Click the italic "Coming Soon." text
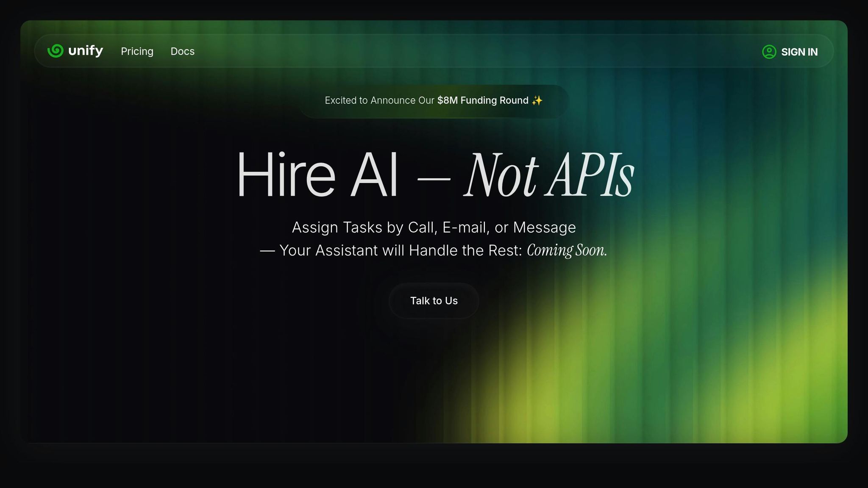 [x=567, y=250]
